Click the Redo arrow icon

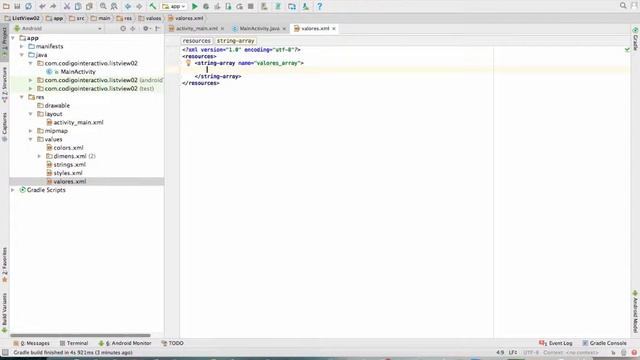(x=53, y=6)
